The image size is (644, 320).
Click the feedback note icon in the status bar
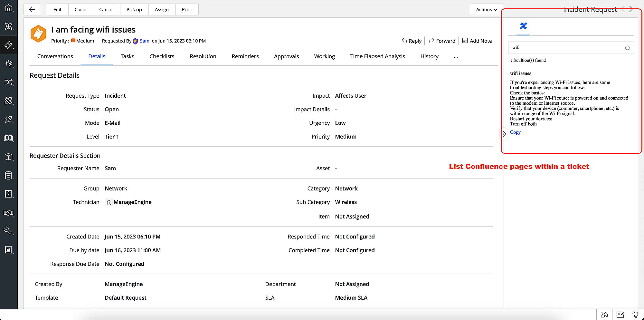coord(620,315)
